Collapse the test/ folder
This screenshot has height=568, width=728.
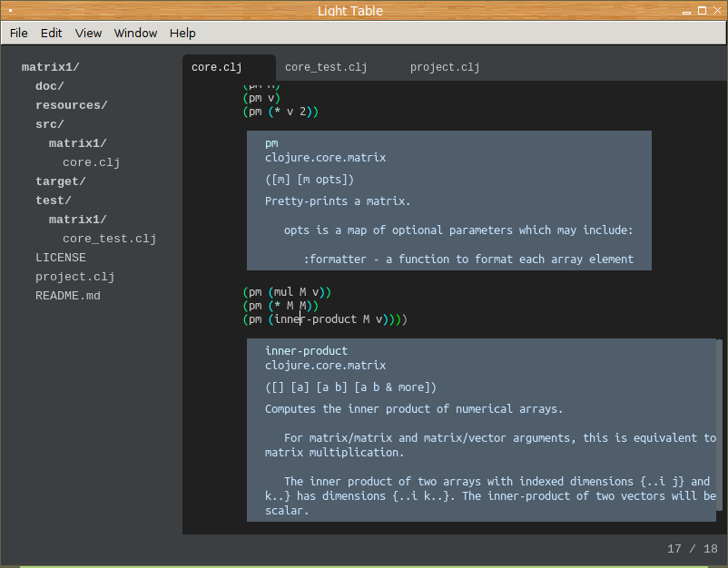coord(53,201)
